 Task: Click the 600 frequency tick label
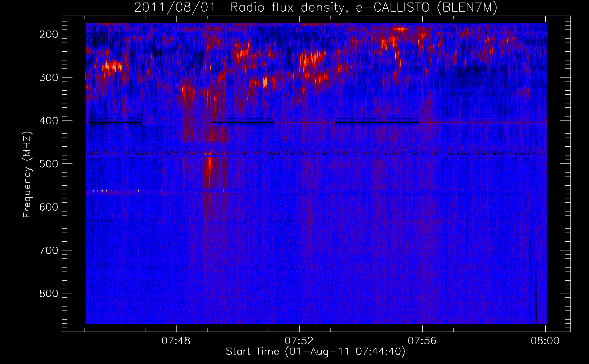point(49,207)
